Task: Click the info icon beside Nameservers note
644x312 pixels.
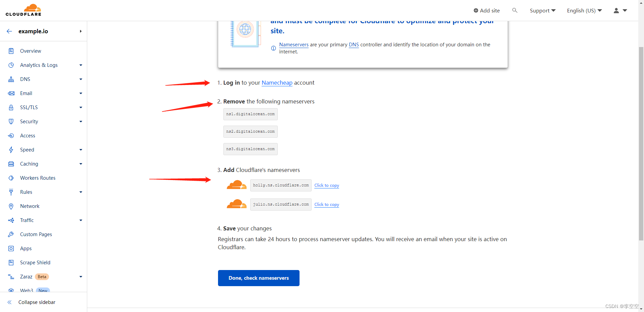Action: click(274, 48)
